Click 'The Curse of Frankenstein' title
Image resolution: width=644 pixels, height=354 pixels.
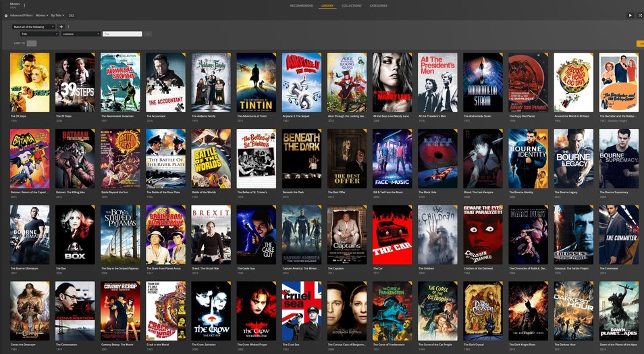(389, 345)
